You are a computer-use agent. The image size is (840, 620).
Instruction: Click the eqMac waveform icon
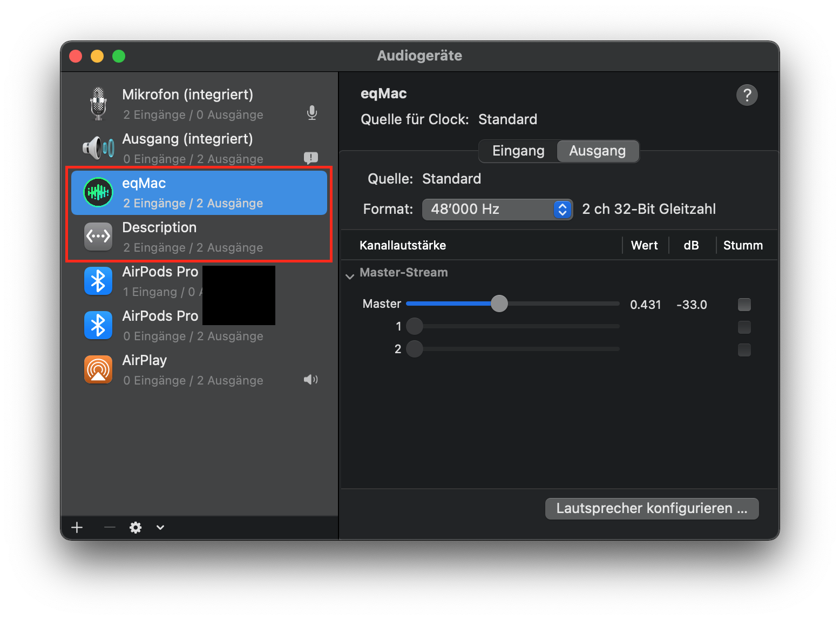coord(98,192)
